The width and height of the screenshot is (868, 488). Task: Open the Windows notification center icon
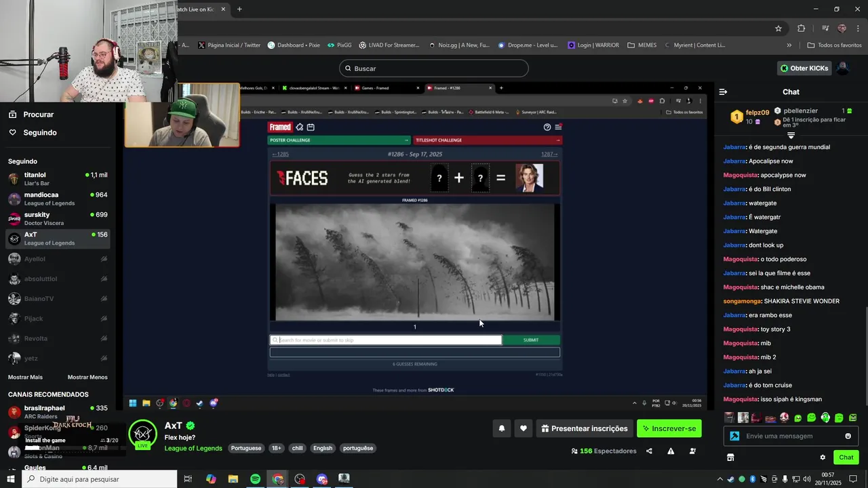point(853,479)
